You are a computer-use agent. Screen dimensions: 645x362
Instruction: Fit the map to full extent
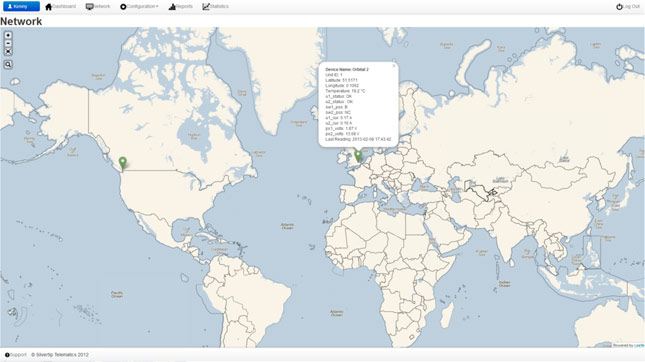pyautogui.click(x=8, y=52)
